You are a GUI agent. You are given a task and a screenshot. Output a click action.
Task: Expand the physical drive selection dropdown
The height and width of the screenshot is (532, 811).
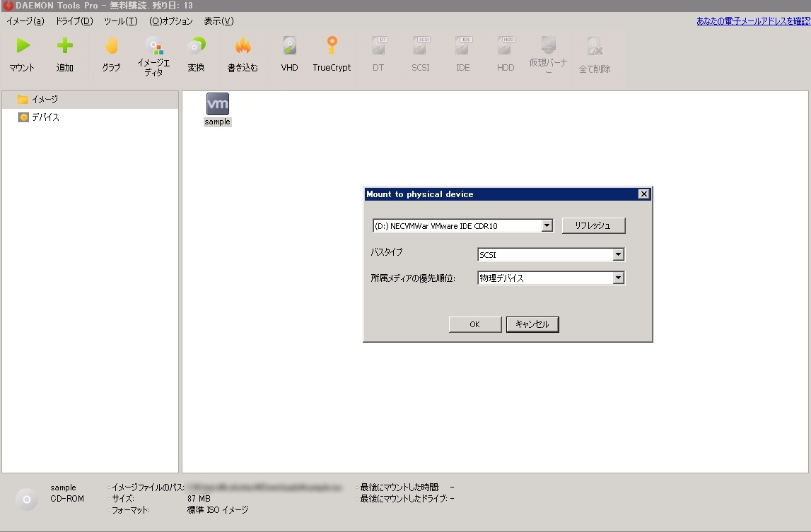(547, 226)
